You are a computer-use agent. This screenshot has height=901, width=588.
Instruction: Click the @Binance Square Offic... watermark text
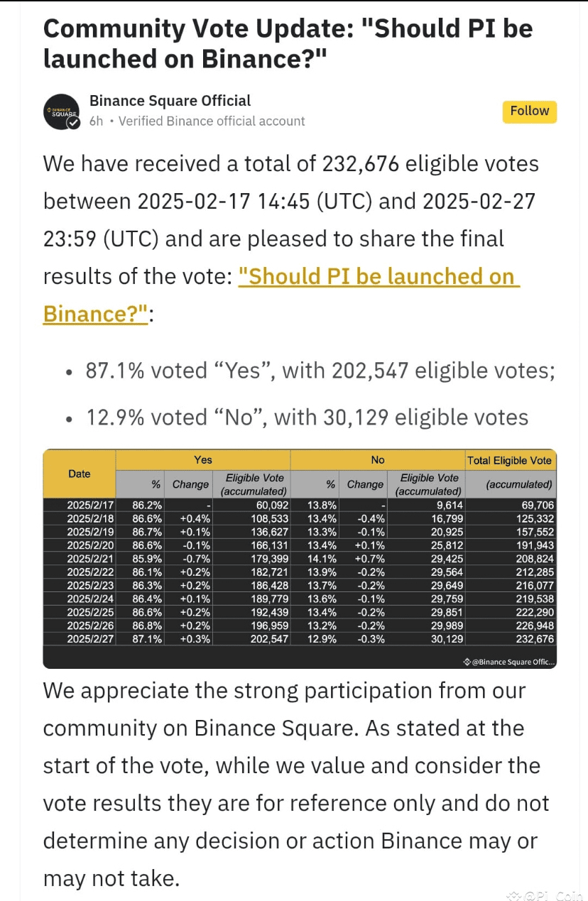513,662
